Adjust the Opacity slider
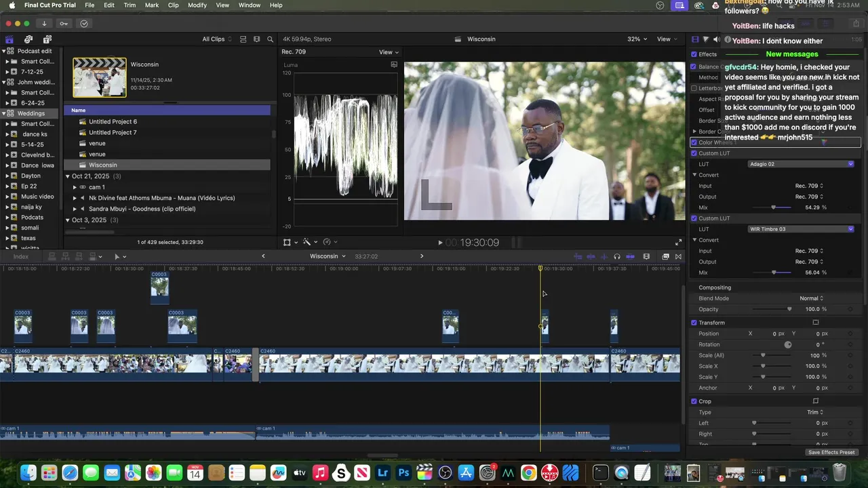Image resolution: width=868 pixels, height=488 pixels. (x=789, y=309)
